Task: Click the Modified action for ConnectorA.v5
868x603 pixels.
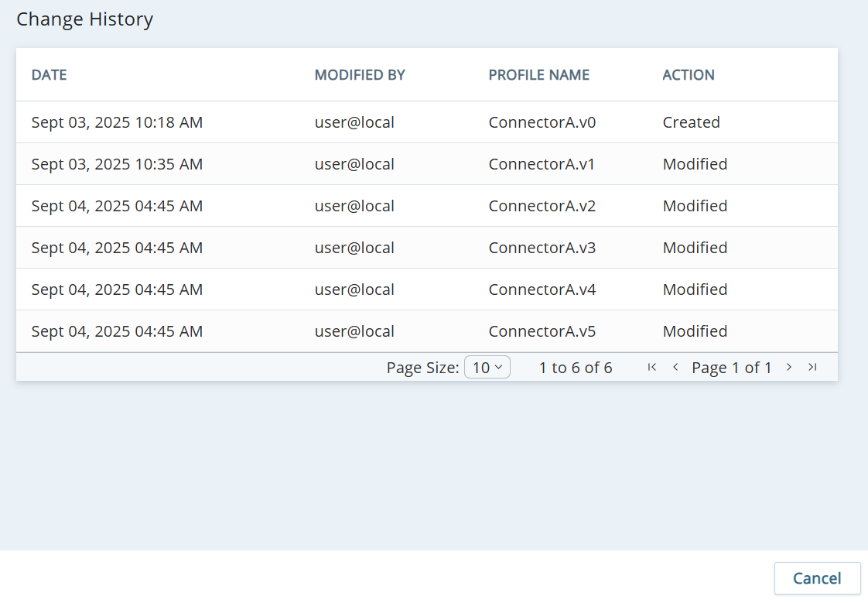Action: 695,331
